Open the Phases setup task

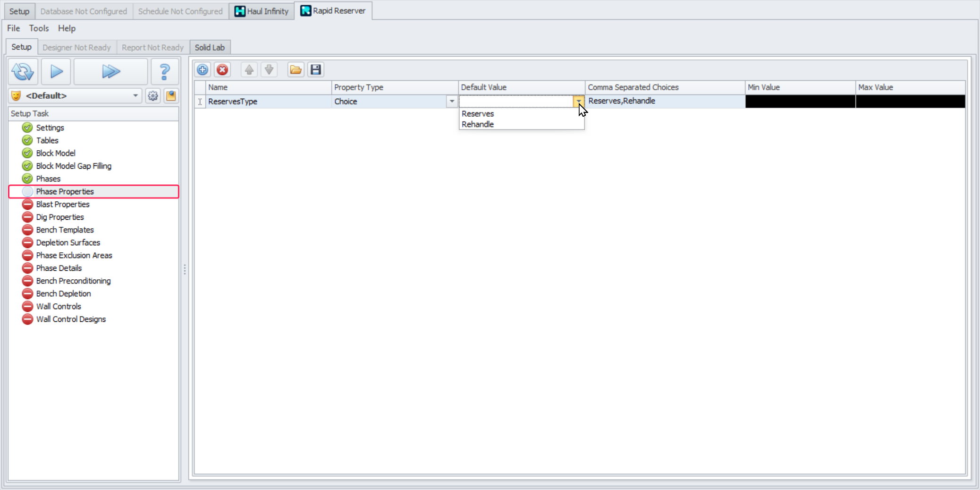[48, 179]
